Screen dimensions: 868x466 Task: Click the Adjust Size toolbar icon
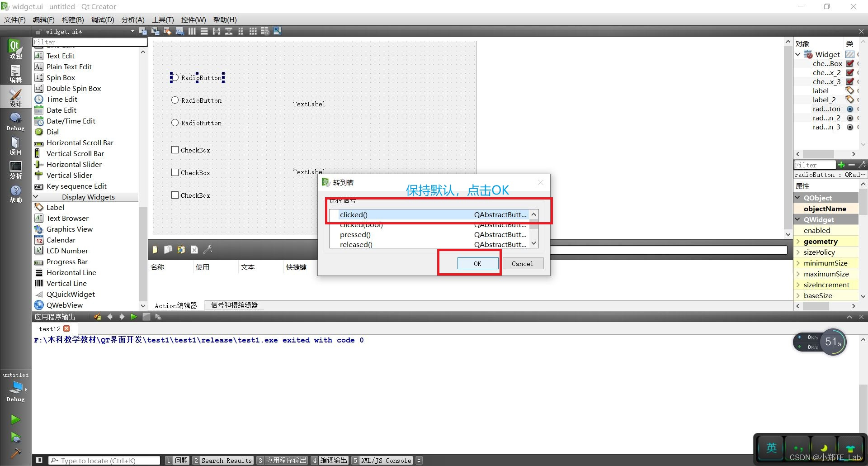(277, 31)
